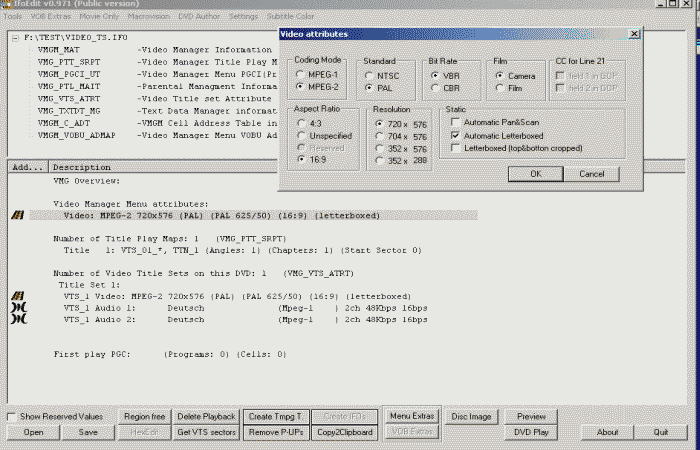Choose the 4:3 aspect ratio option
700x450 pixels.
point(302,122)
